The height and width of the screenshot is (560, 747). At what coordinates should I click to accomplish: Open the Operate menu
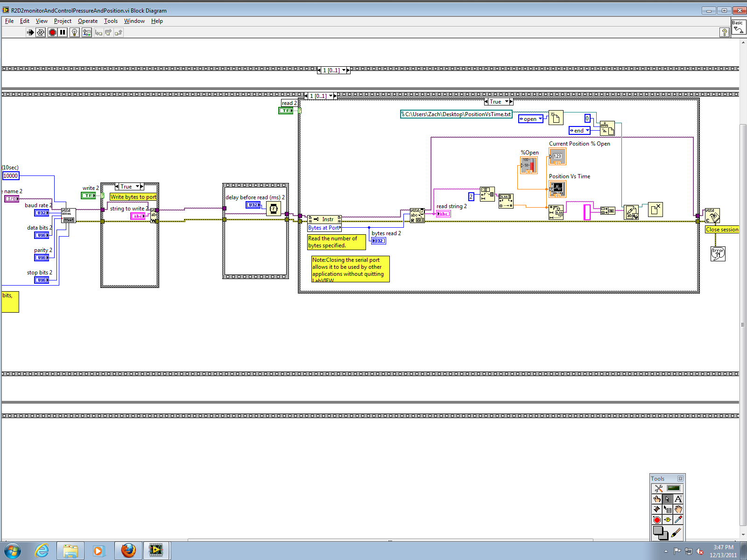coord(88,21)
